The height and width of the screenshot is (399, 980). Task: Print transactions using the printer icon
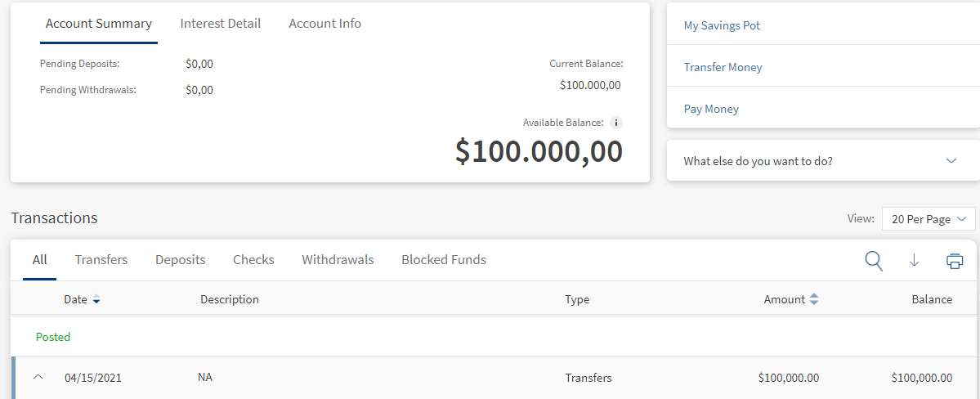[954, 261]
